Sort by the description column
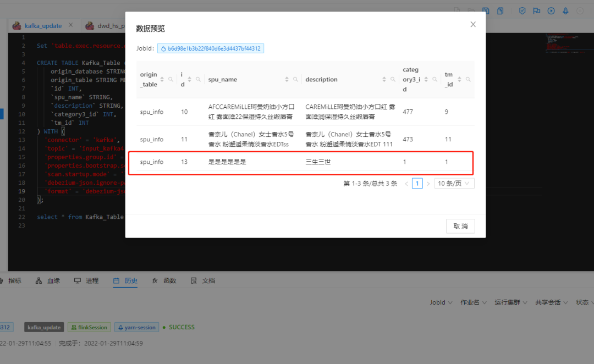 [384, 79]
